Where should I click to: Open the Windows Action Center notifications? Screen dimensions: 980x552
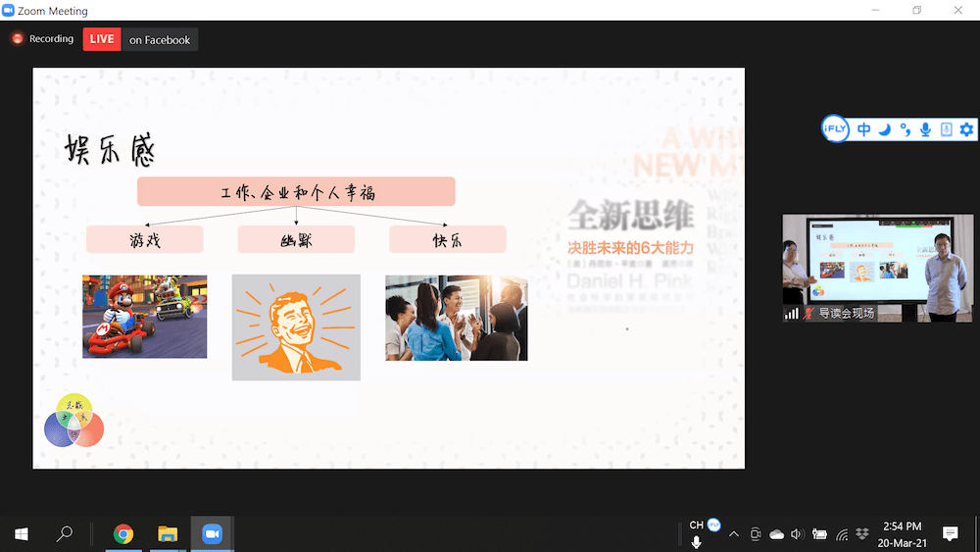[x=950, y=533]
